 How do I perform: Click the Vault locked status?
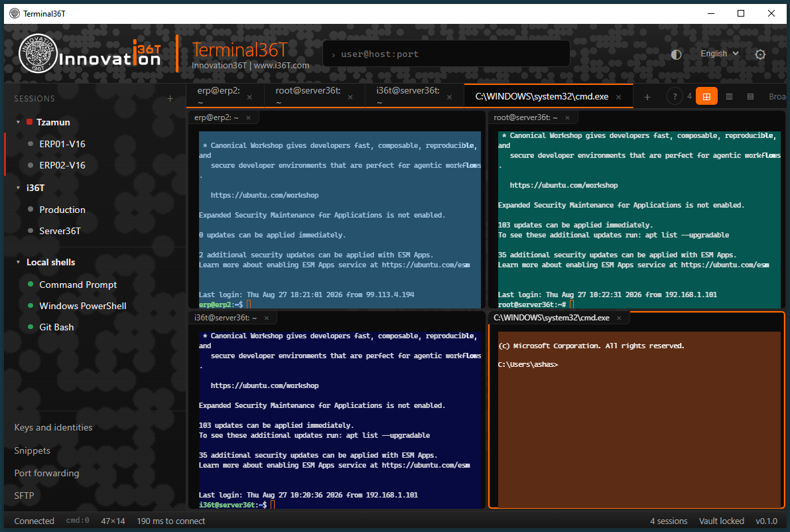pos(721,521)
